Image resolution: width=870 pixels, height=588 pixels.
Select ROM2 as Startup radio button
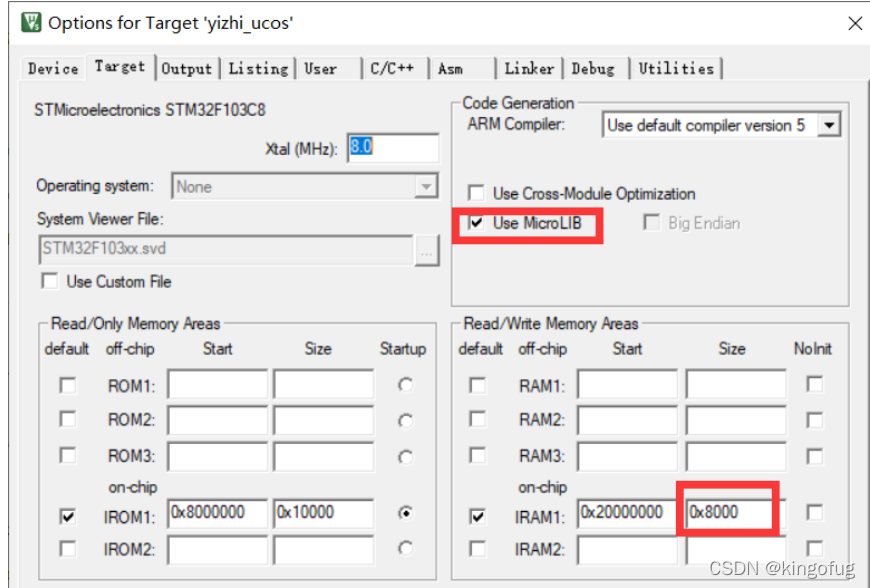pyautogui.click(x=406, y=421)
